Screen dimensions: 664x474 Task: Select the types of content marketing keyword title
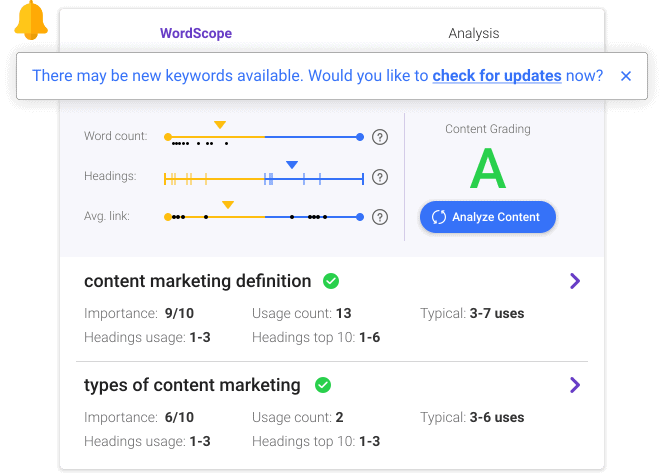(x=192, y=385)
